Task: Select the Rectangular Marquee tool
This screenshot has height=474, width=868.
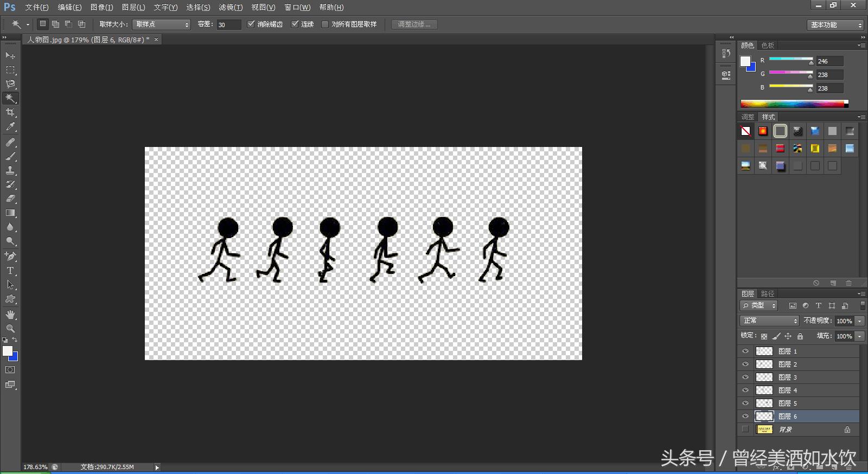Action: (10, 70)
